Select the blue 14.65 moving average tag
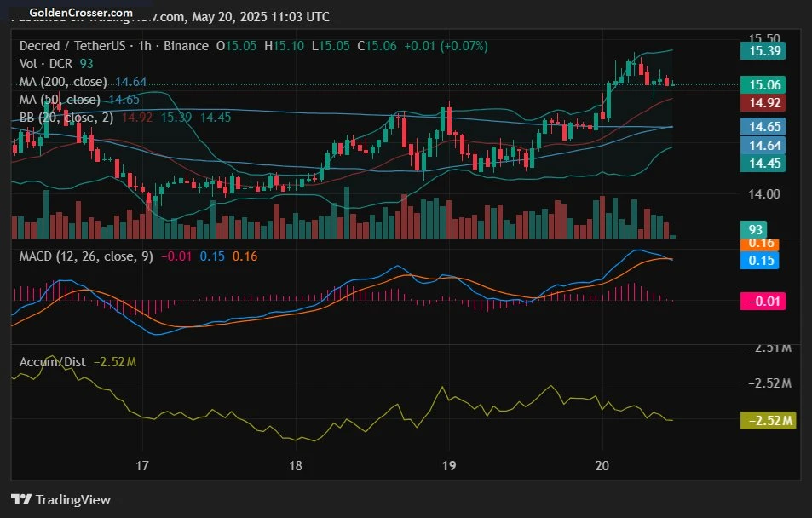This screenshot has width=812, height=518. 761,126
